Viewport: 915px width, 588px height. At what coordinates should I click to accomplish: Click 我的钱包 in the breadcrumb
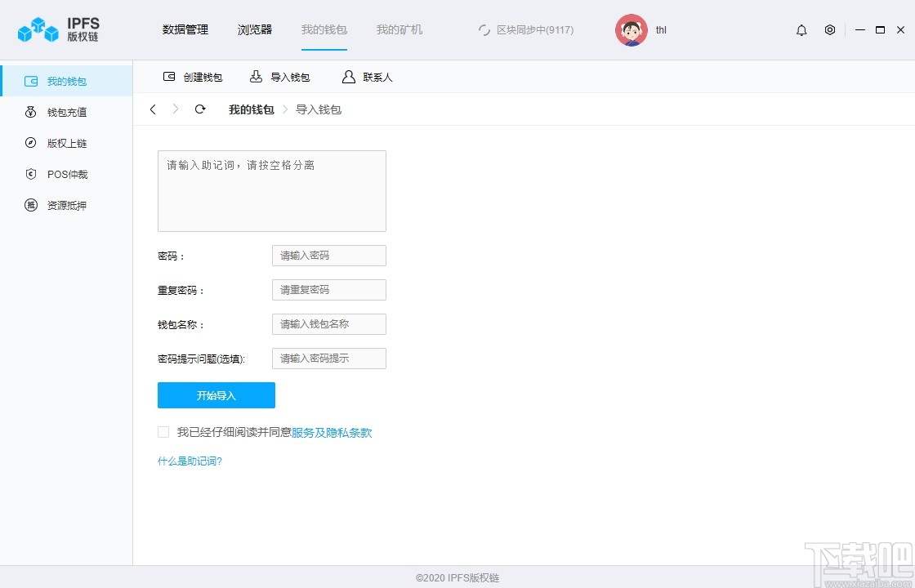[251, 109]
